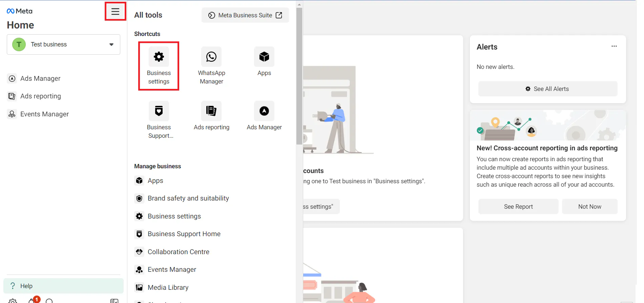Click the Media Library image icon
Image resolution: width=644 pixels, height=303 pixels.
[x=139, y=287]
